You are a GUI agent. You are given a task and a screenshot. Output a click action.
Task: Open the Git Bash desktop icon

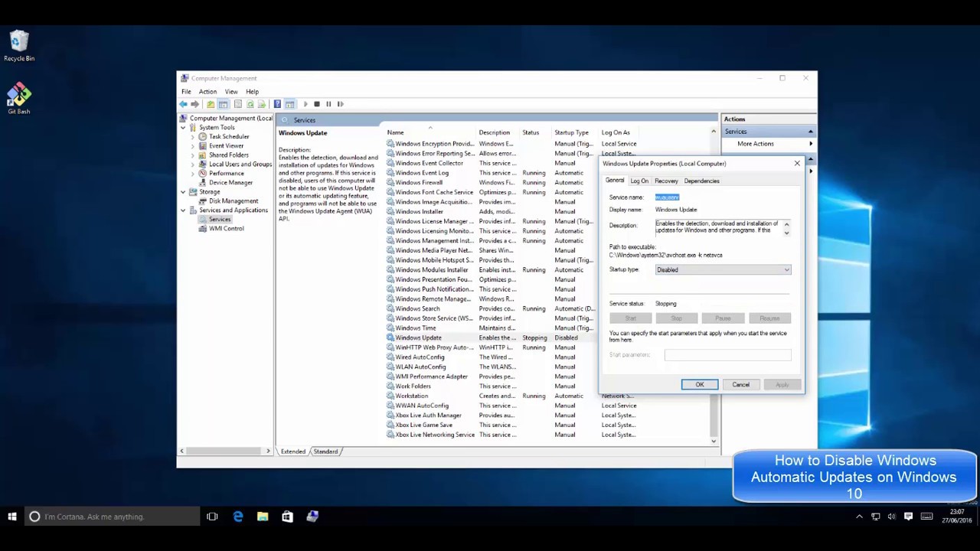coord(19,99)
